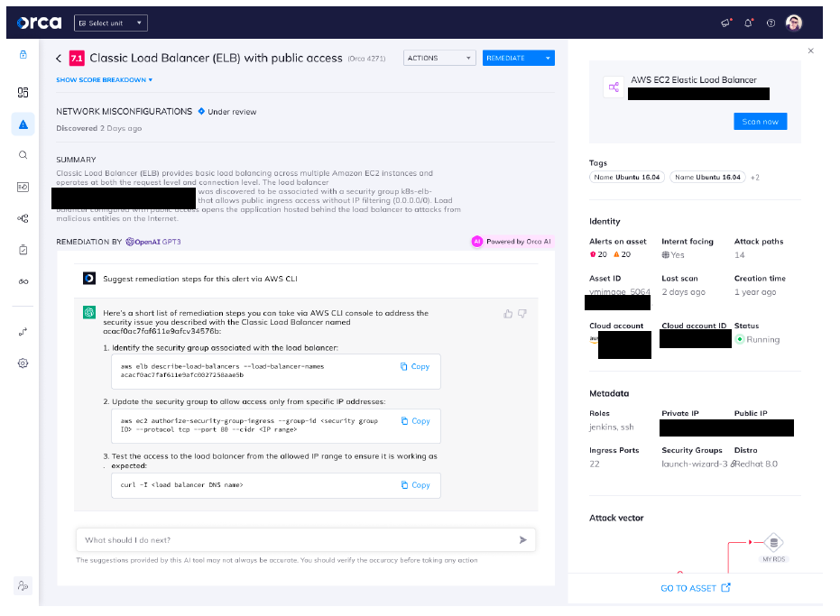Open the user settings icon at the sidebar bottom

coord(23,586)
